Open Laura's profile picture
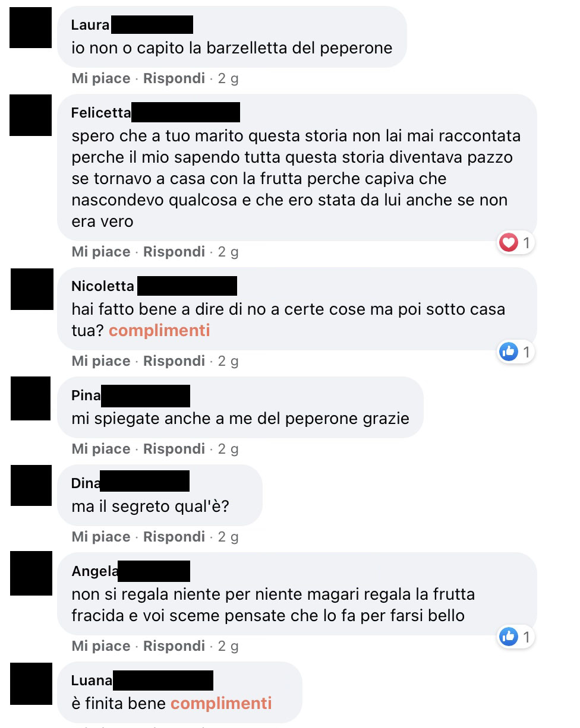Screen dimensions: 580x728 (31, 26)
